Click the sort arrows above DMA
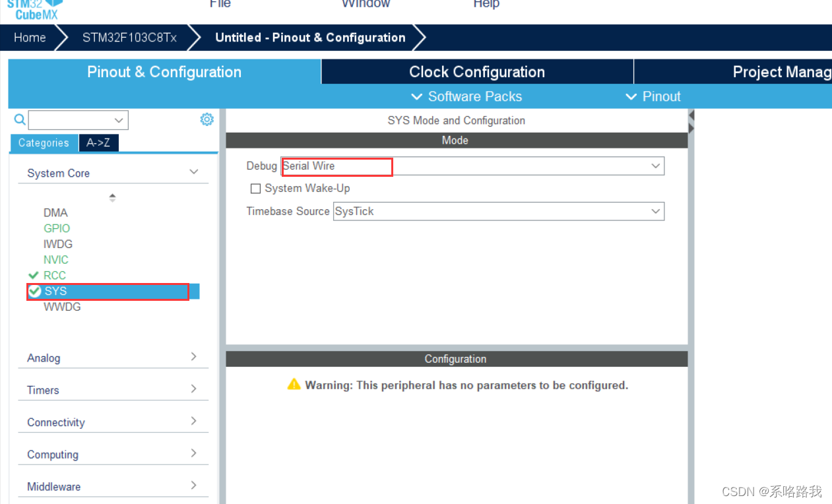The image size is (832, 504). click(x=113, y=197)
